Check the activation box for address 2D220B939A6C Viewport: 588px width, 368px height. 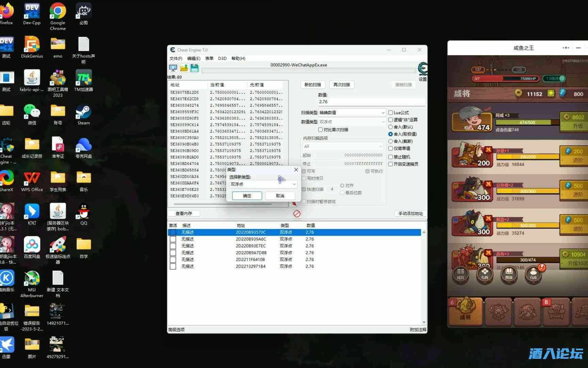pyautogui.click(x=173, y=239)
